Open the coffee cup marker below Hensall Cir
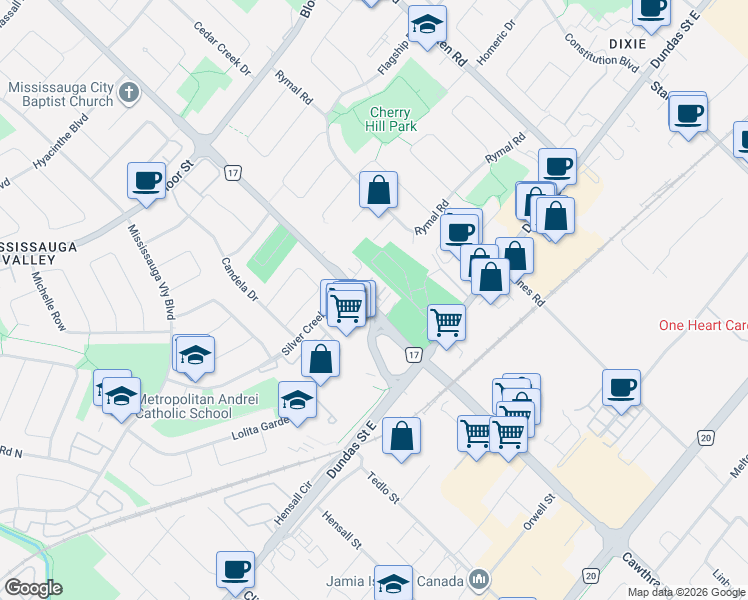748x600 pixels. point(236,573)
